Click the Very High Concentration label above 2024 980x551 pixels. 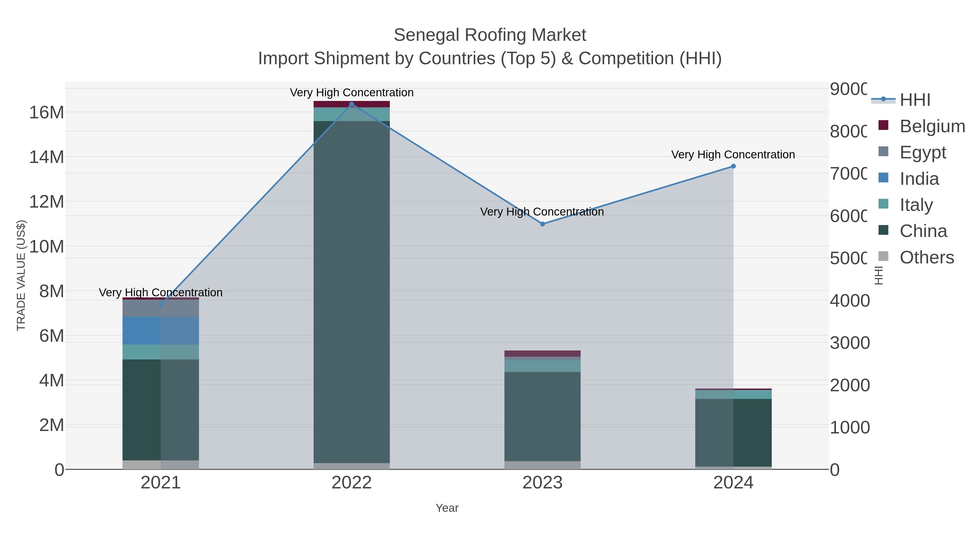pyautogui.click(x=733, y=154)
